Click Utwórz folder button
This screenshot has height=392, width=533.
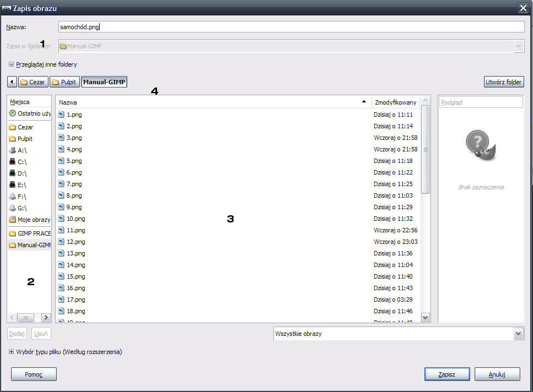[503, 82]
